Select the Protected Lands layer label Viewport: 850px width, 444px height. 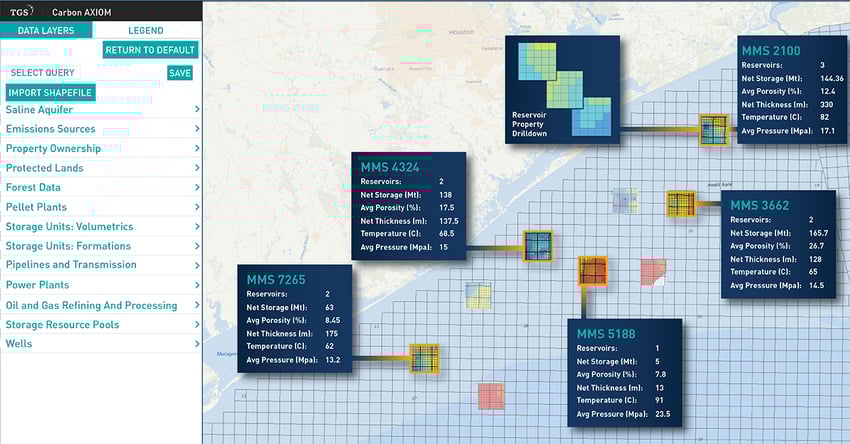[44, 168]
